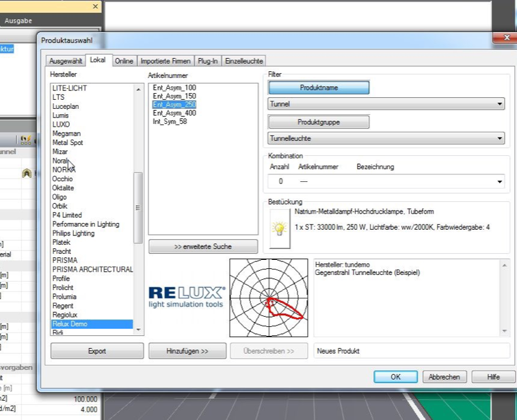
Task: Click the Neues Produkt input field
Action: pos(411,351)
